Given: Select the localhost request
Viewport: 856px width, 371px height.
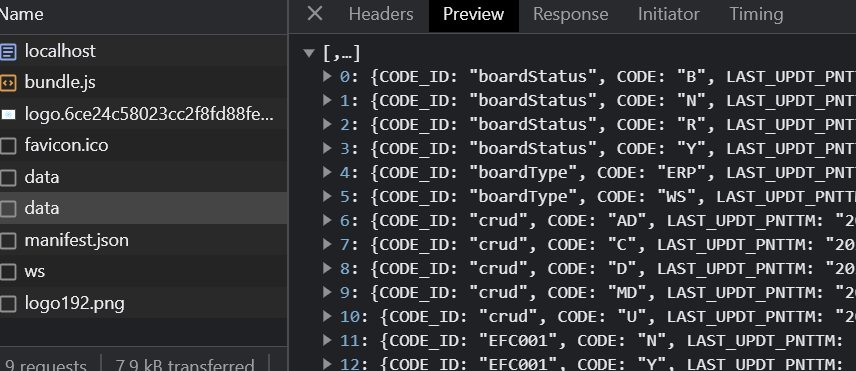Looking at the screenshot, I should point(144,51).
